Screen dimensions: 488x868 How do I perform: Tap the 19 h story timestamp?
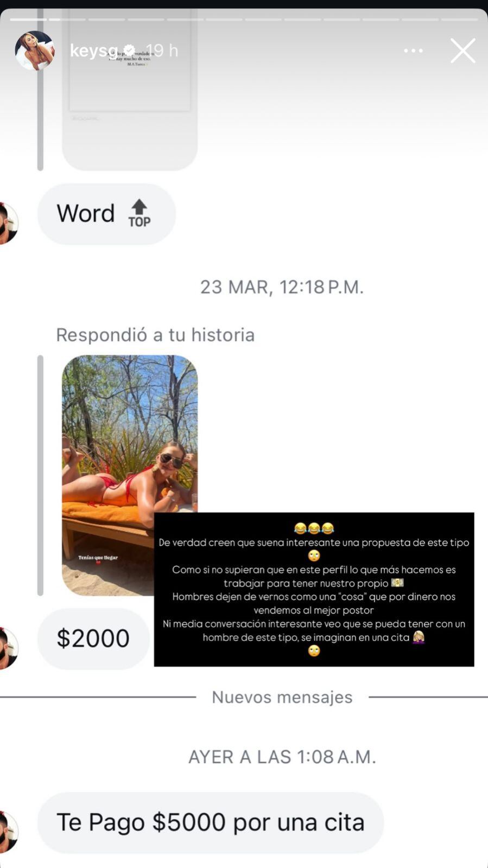click(x=161, y=50)
